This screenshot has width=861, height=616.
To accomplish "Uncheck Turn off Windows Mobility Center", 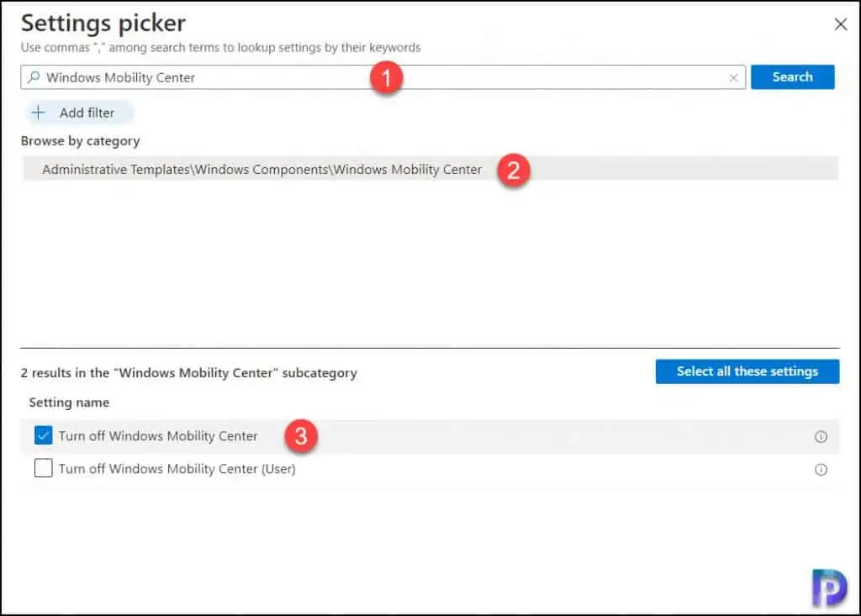I will (44, 435).
